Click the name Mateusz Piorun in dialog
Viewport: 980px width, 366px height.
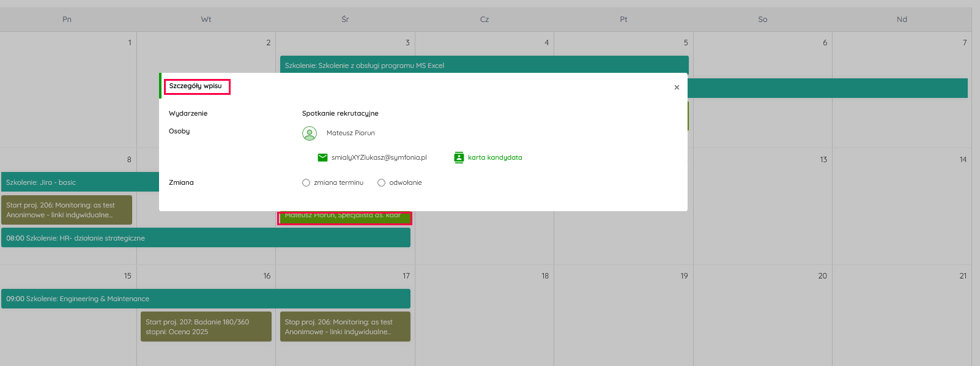coord(351,133)
